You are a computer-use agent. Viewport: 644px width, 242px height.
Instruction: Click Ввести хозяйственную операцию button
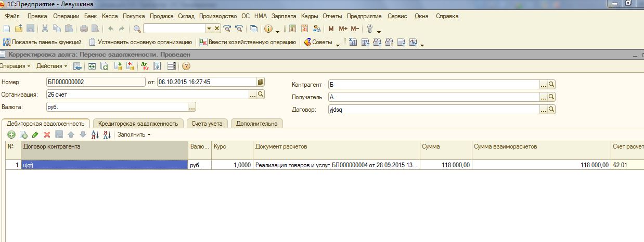(248, 42)
